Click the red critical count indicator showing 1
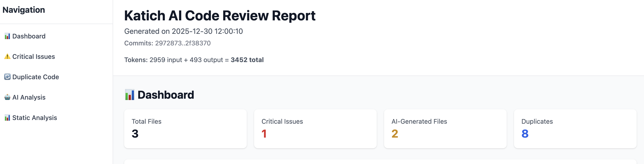 pyautogui.click(x=264, y=134)
